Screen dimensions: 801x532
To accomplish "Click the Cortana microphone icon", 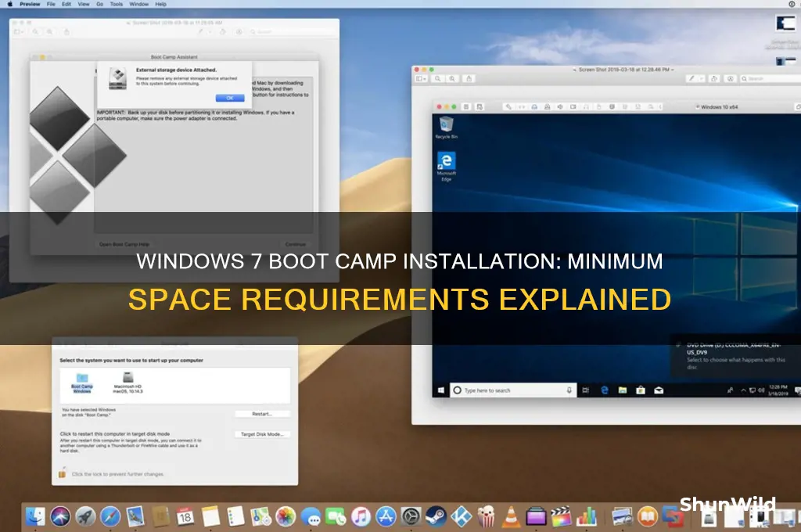I will coord(569,390).
